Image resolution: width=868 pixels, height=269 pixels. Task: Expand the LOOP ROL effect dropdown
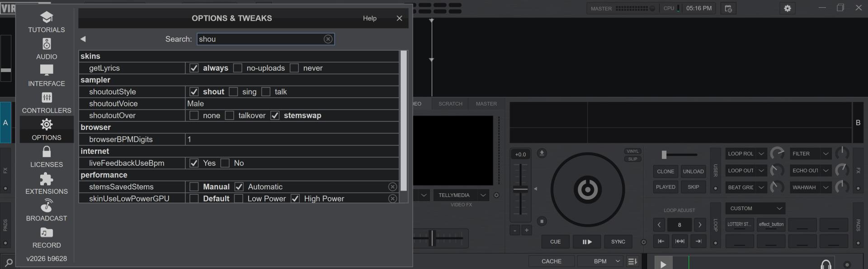pos(761,154)
